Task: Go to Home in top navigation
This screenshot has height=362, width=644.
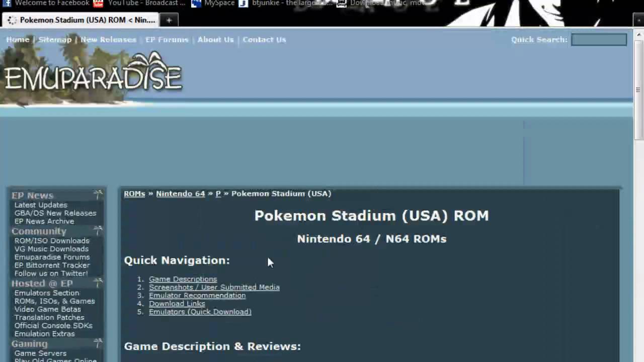Action: pos(18,40)
